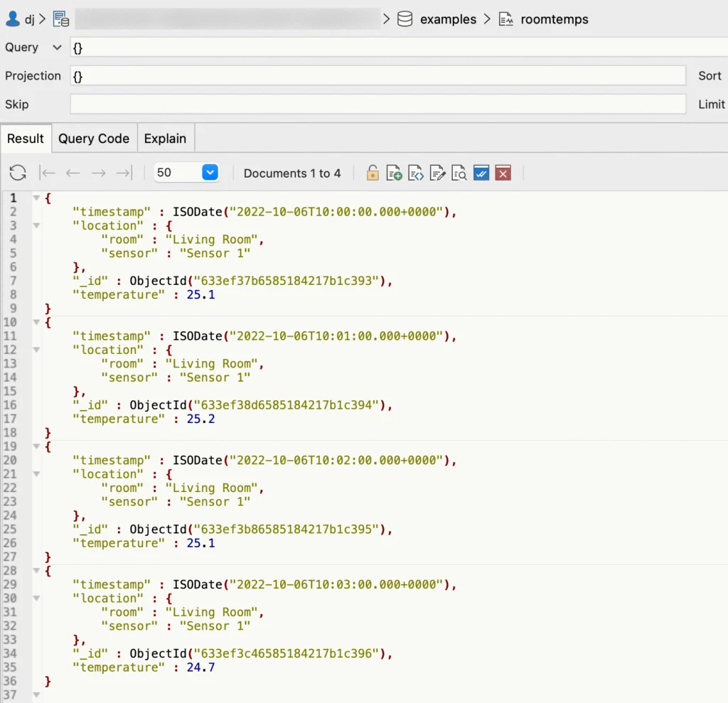Screen dimensions: 728x703
Task: Open the Query dropdown chevron
Action: click(x=57, y=48)
